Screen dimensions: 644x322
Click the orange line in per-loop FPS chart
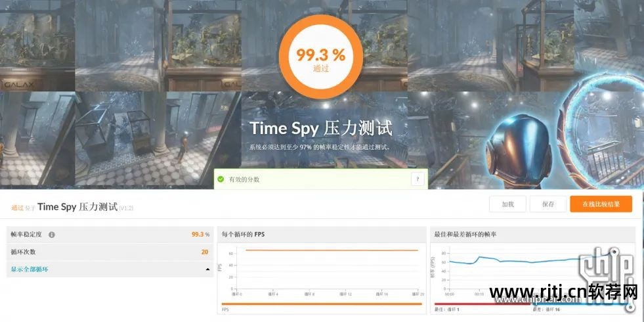(x=332, y=250)
